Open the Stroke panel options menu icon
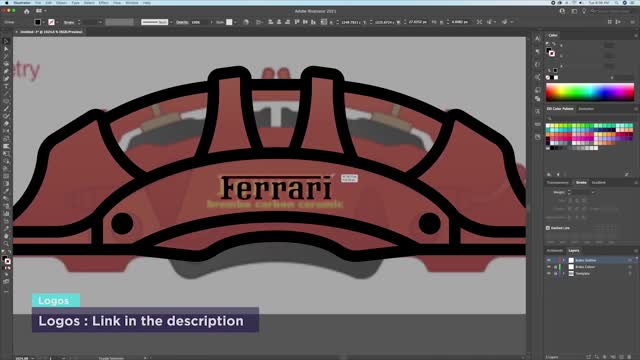 (636, 182)
